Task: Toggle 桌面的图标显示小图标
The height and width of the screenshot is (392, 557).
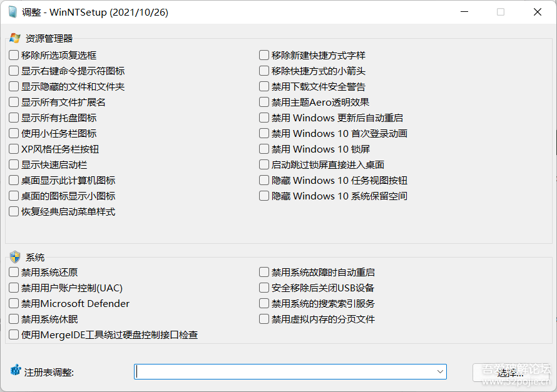Action: [14, 196]
